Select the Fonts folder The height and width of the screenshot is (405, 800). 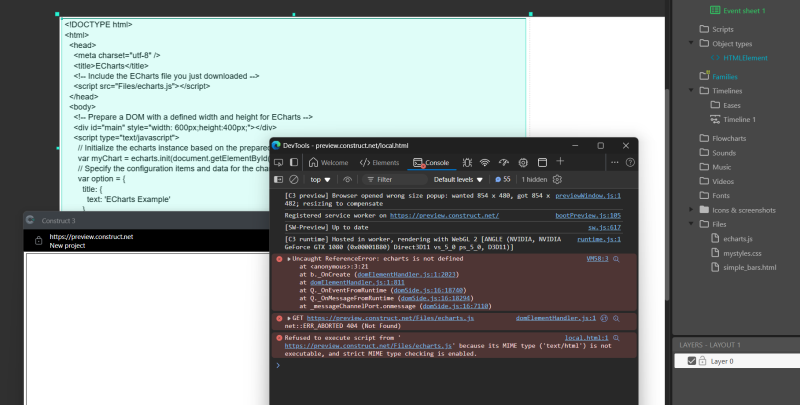(x=715, y=195)
